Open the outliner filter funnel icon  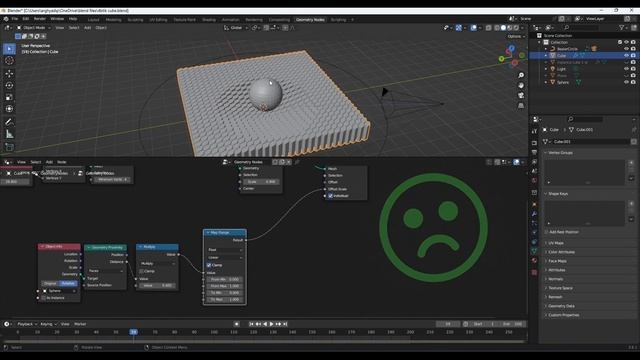click(x=622, y=27)
